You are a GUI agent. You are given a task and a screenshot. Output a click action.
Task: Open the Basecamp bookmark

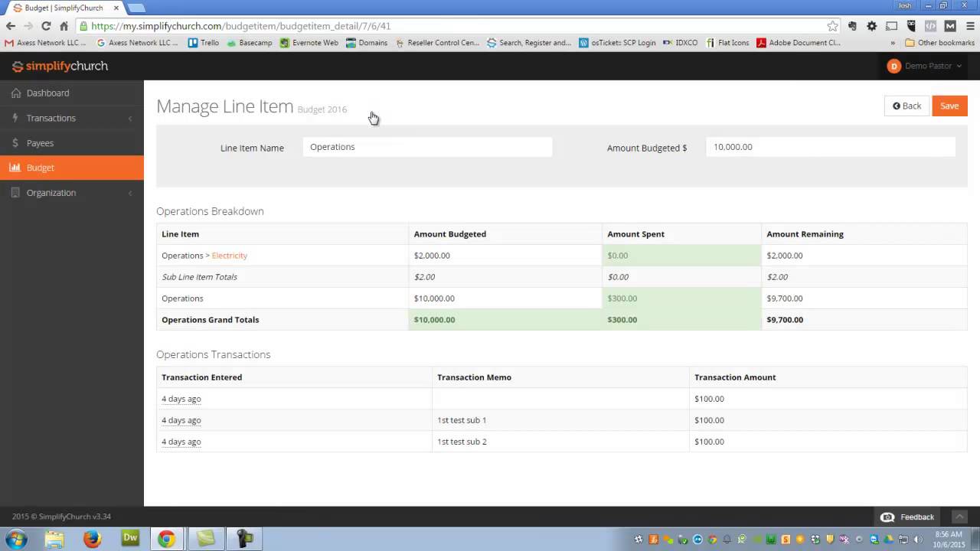[x=250, y=43]
